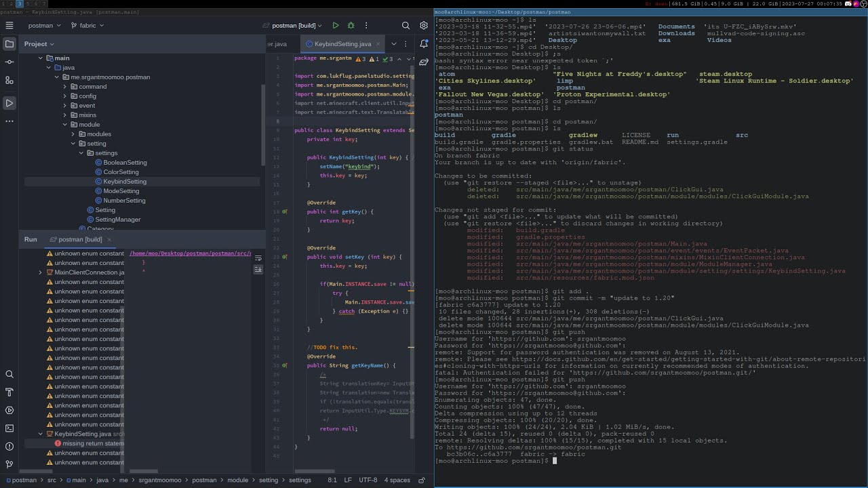Close the KeybindSetting.java editor tab

[378, 44]
